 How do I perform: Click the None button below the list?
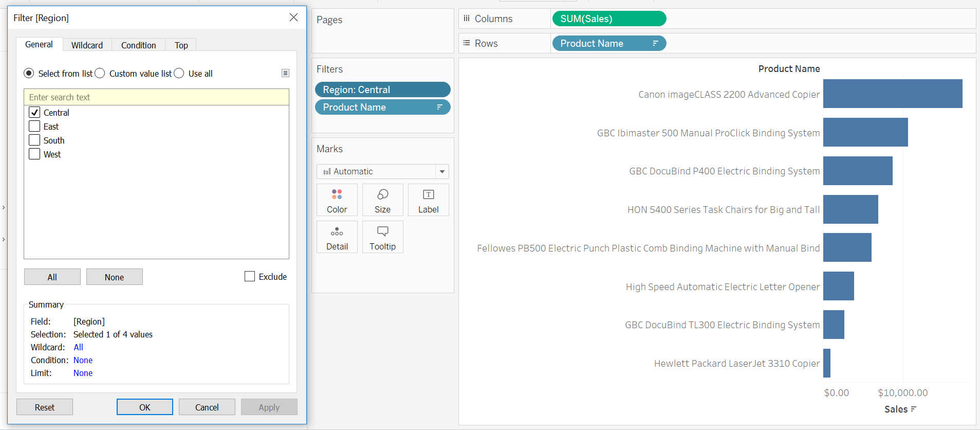point(115,277)
